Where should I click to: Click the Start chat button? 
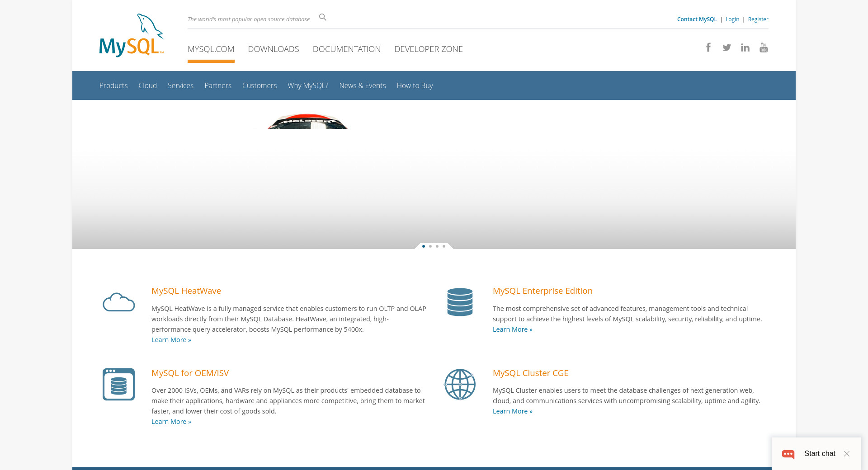click(x=819, y=454)
